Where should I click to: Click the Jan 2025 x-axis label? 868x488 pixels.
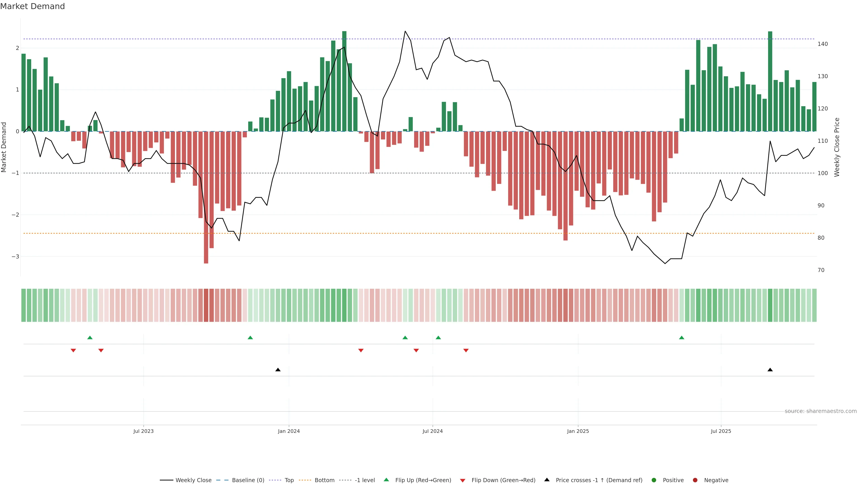tap(578, 431)
